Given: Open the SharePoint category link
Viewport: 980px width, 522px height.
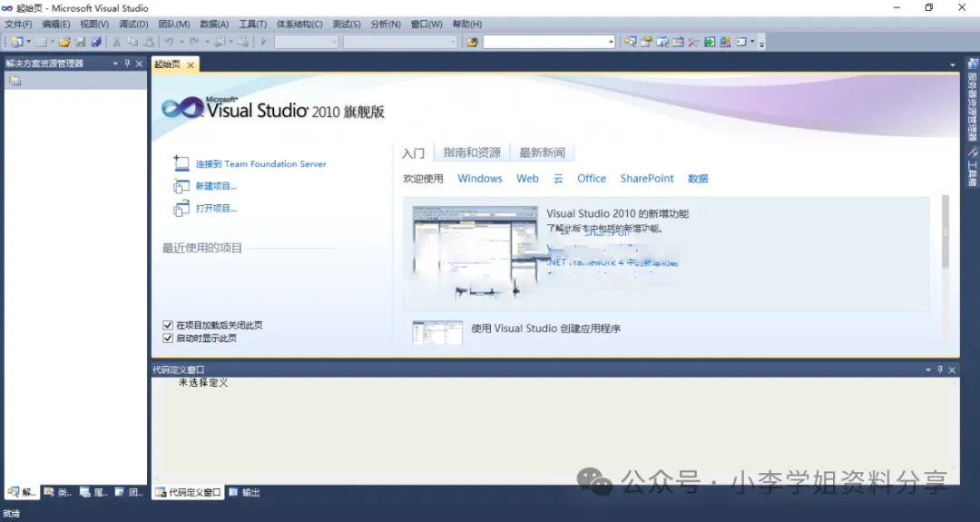Looking at the screenshot, I should pyautogui.click(x=647, y=178).
